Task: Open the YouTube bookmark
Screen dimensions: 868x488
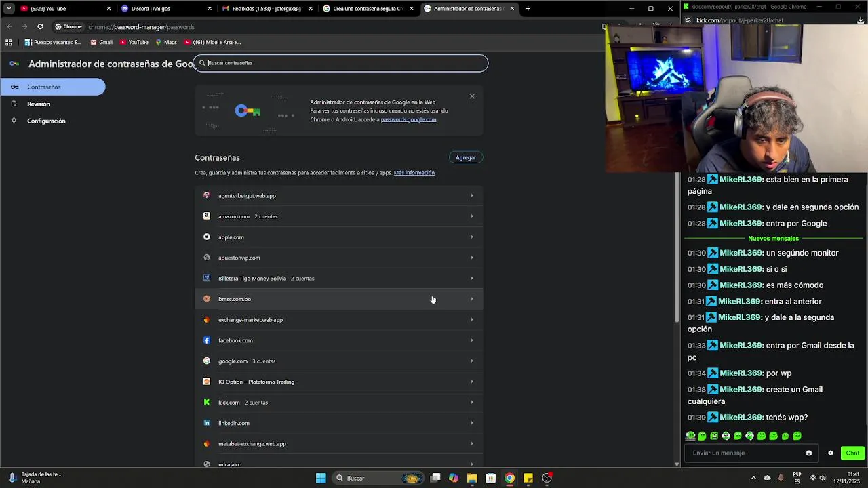Action: click(x=134, y=42)
